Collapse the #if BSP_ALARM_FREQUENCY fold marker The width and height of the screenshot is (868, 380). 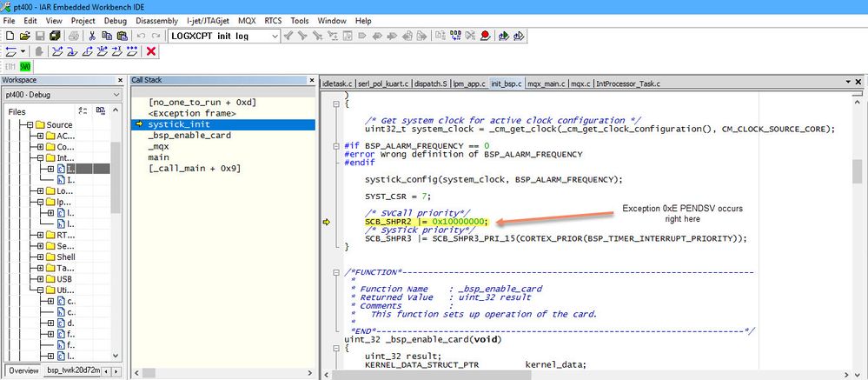click(336, 146)
